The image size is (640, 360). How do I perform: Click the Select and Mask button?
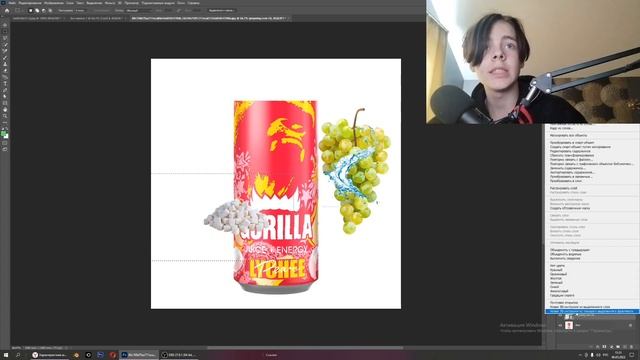(222, 10)
